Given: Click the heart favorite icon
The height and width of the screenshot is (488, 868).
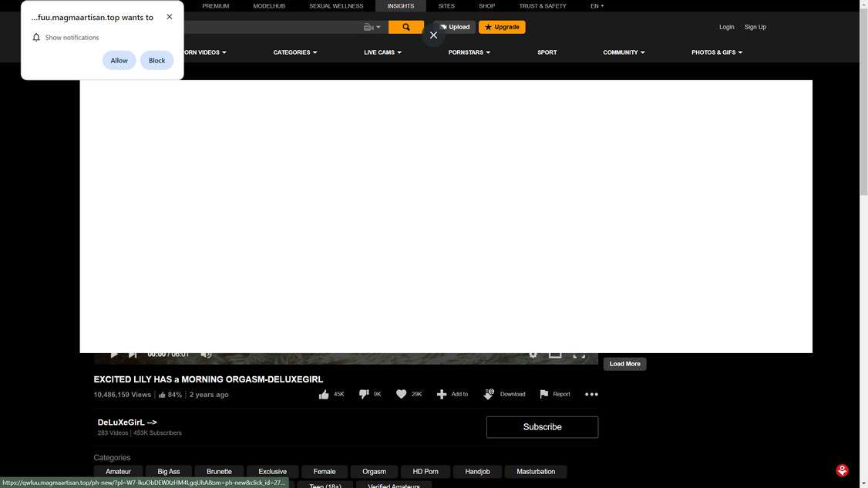Looking at the screenshot, I should click(x=402, y=394).
